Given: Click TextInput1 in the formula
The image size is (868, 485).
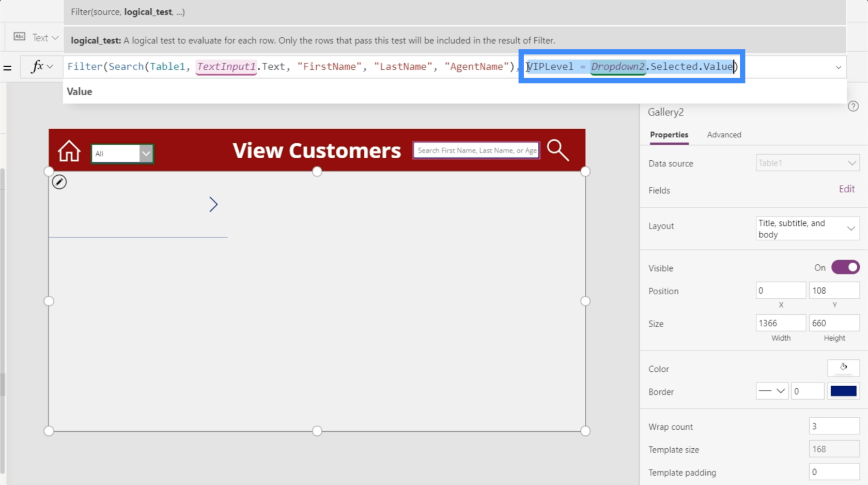Looking at the screenshot, I should [226, 67].
